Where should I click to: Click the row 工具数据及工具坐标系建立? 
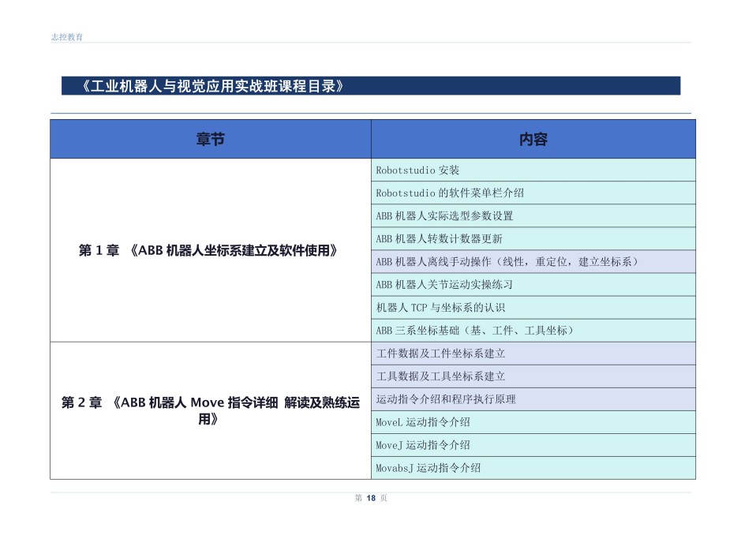click(533, 376)
